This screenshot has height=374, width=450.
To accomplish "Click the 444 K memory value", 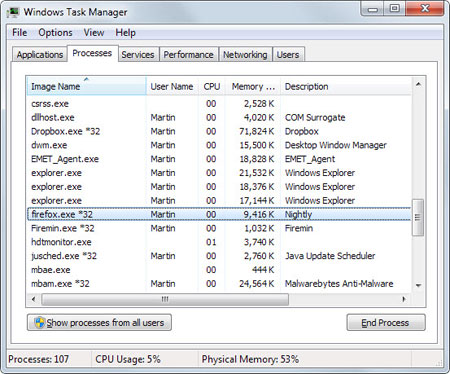I will [x=263, y=270].
